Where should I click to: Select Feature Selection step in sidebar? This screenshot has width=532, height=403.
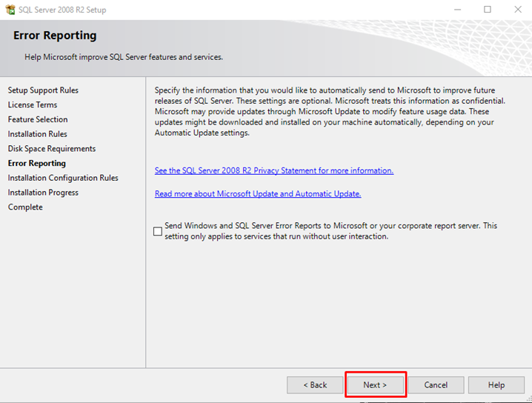(38, 119)
